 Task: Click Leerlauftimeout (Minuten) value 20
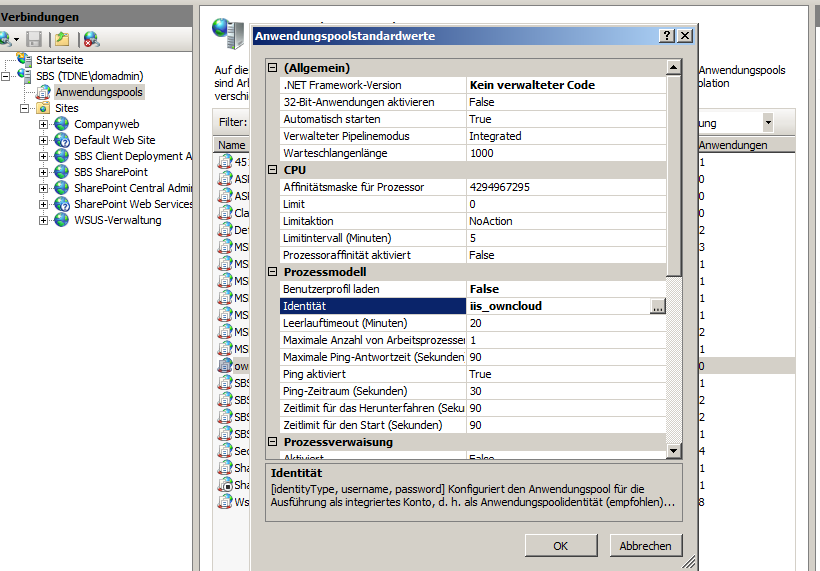pos(566,323)
